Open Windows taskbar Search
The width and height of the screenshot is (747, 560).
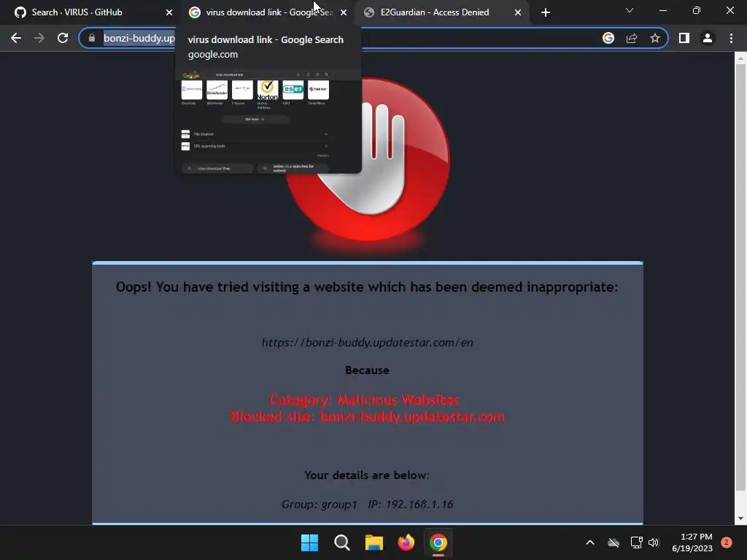point(341,542)
